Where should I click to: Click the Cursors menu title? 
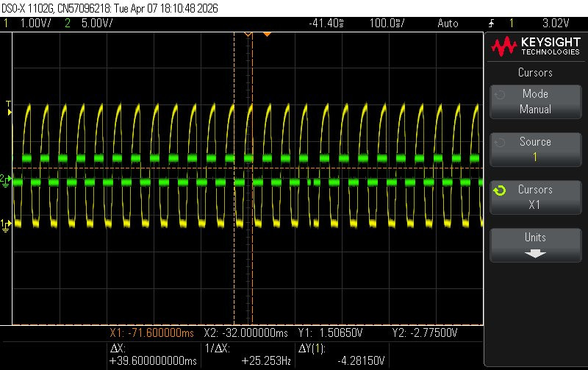point(535,73)
